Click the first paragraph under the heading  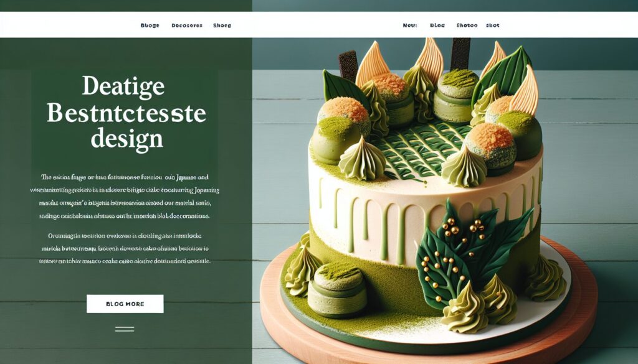click(125, 196)
